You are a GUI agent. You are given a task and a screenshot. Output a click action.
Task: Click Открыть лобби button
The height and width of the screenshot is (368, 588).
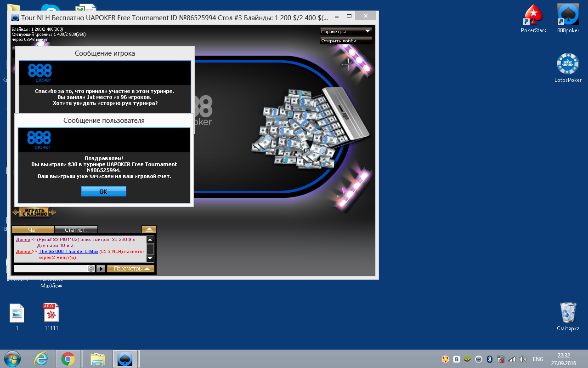pyautogui.click(x=346, y=40)
